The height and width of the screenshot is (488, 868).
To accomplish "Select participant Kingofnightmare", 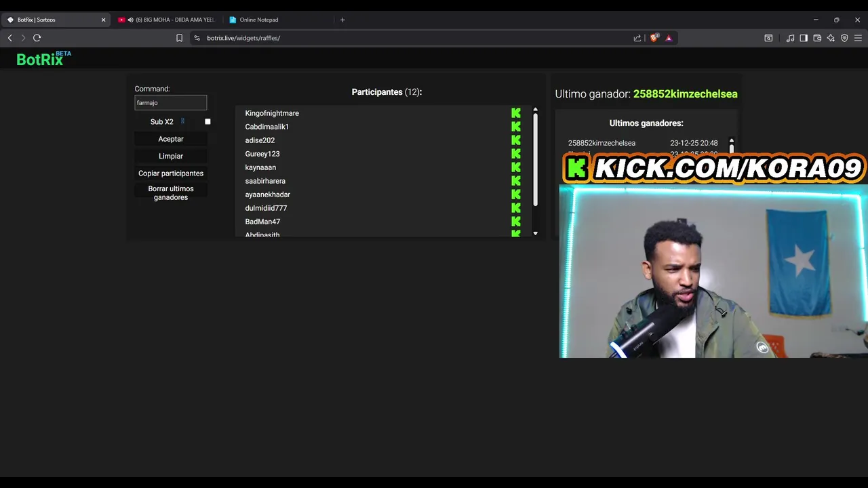I will tap(272, 113).
